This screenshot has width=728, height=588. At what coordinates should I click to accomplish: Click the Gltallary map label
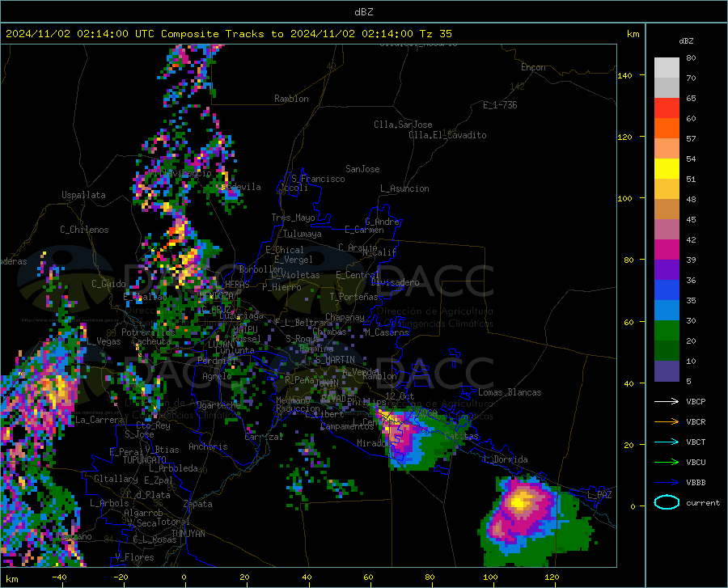coord(116,479)
